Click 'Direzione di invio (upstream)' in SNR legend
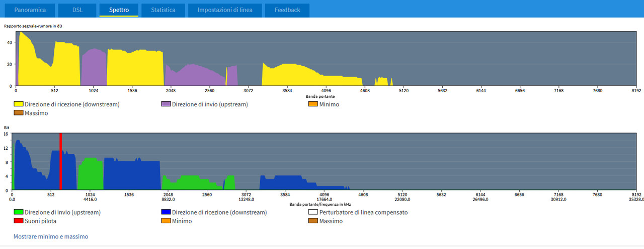 tap(210, 104)
